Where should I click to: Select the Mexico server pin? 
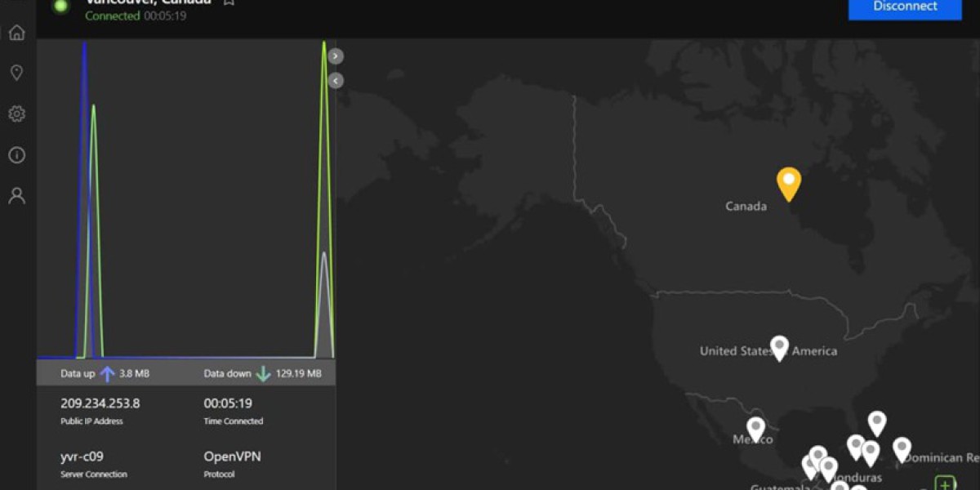coord(754,426)
